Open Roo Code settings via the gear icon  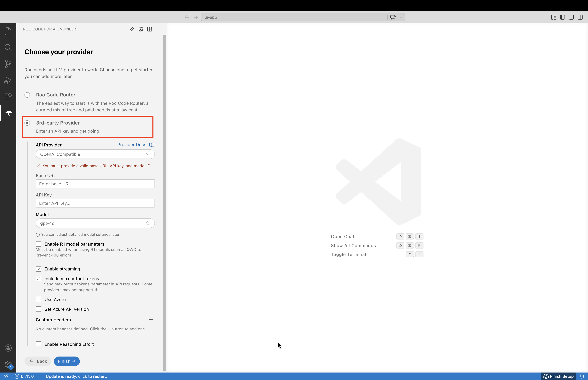141,29
